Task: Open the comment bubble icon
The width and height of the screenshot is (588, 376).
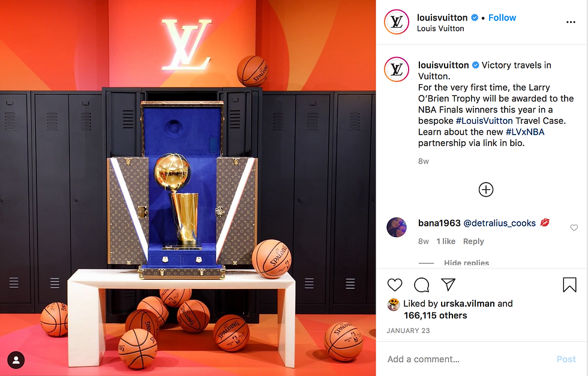Action: click(x=421, y=285)
